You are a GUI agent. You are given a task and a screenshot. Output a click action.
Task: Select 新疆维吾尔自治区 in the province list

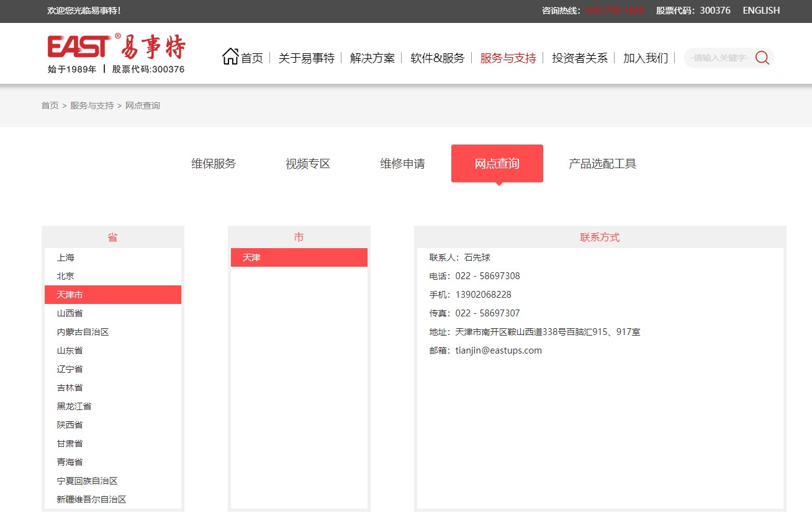[113, 499]
